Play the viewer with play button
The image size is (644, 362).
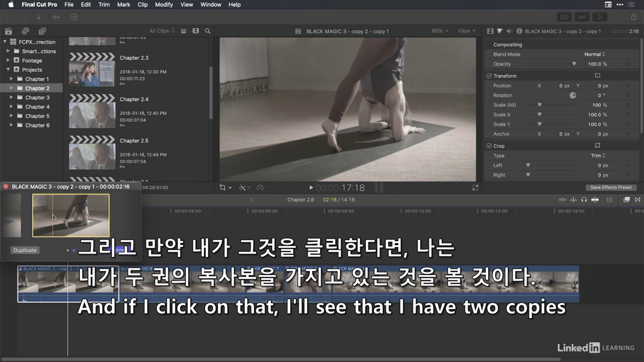click(x=311, y=188)
